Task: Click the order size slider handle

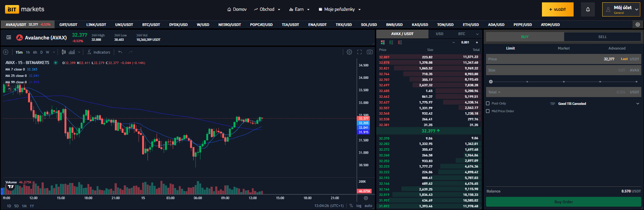Action: tap(491, 82)
